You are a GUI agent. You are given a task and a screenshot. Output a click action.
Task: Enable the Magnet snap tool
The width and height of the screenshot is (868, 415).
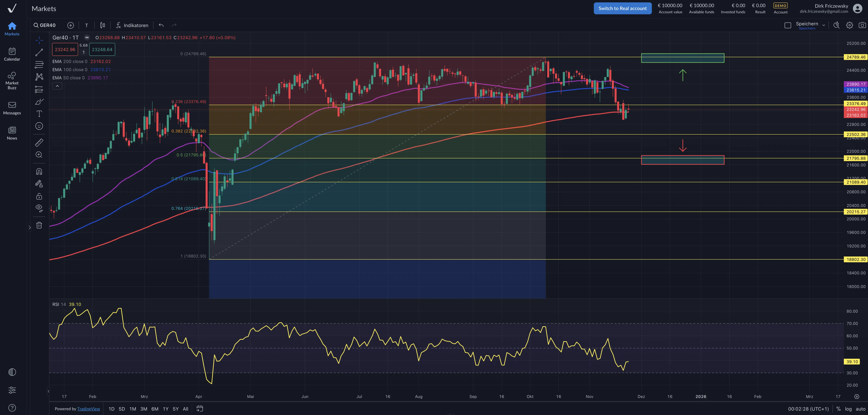(x=39, y=171)
